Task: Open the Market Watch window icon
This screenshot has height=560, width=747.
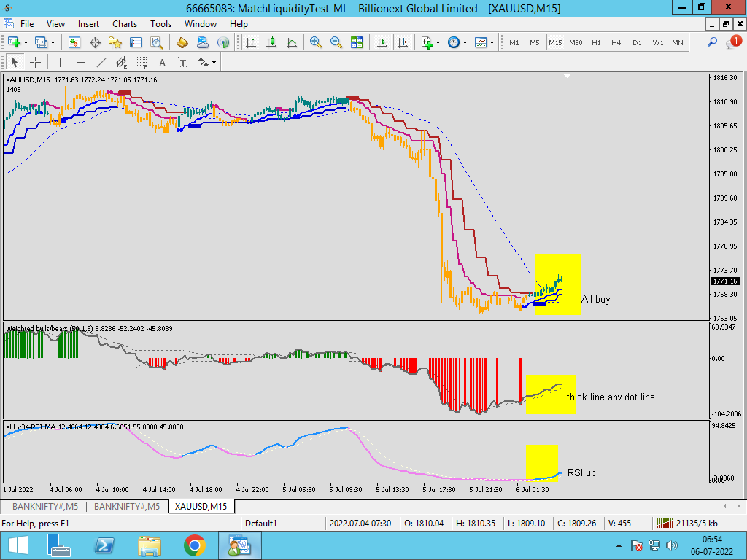Action: [x=74, y=42]
